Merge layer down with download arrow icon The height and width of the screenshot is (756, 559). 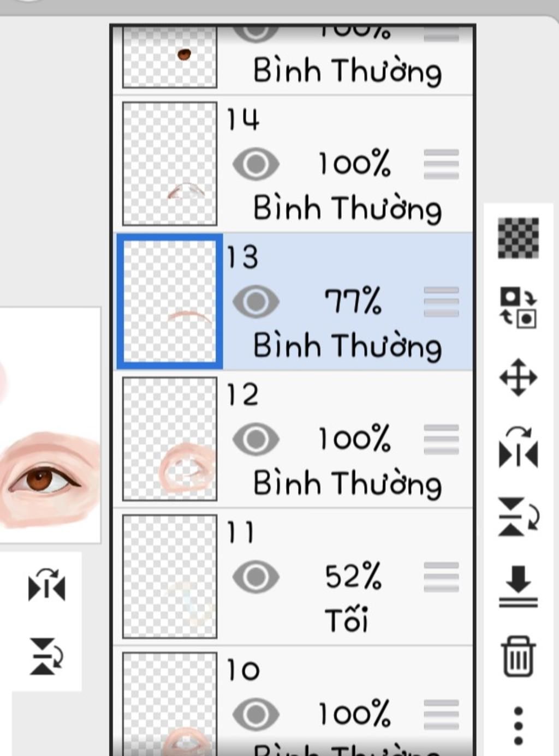(x=518, y=586)
